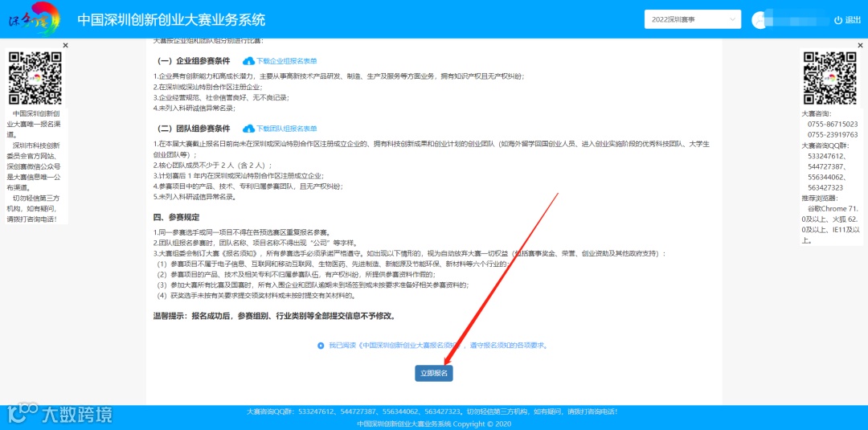Open the 2022深圳赛事 event dropdown
The image size is (868, 430).
pyautogui.click(x=692, y=19)
